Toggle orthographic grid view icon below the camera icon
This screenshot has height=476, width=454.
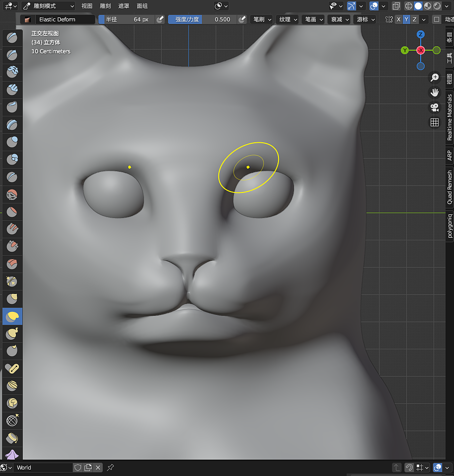(435, 122)
